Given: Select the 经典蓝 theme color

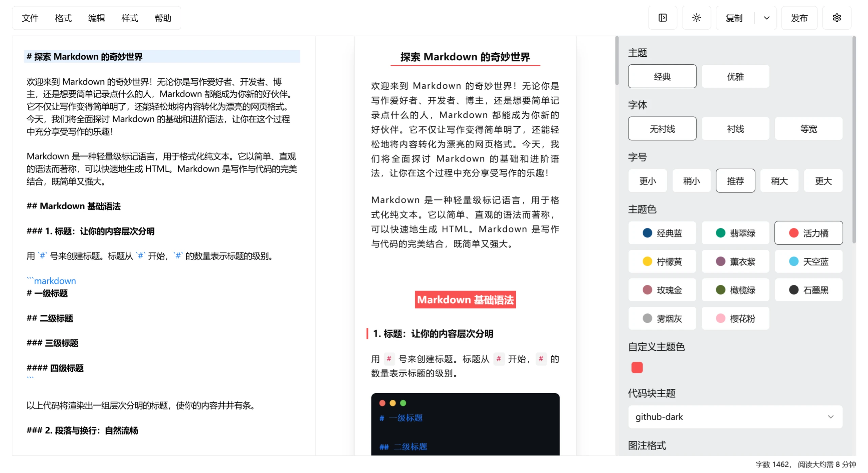Looking at the screenshot, I should [662, 233].
